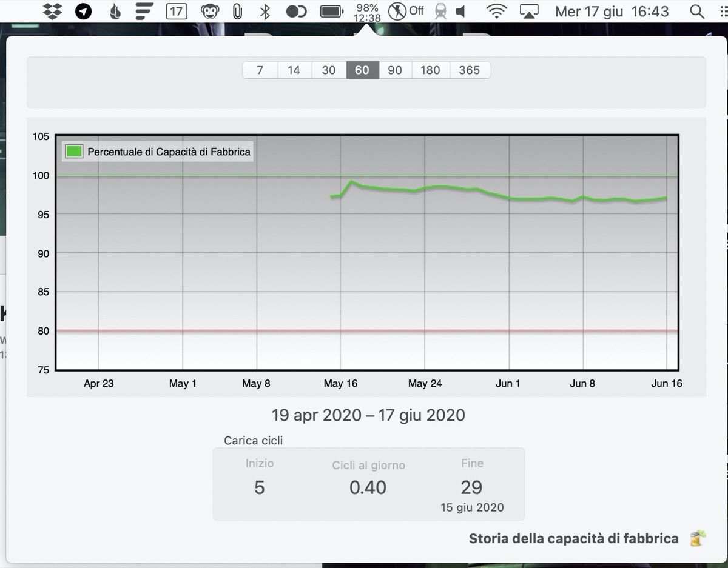
Task: Select the 7 days range
Action: [x=260, y=70]
